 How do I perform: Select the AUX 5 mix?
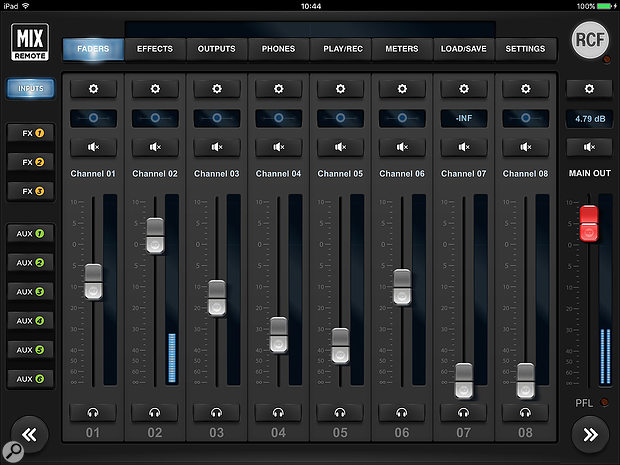[30, 350]
